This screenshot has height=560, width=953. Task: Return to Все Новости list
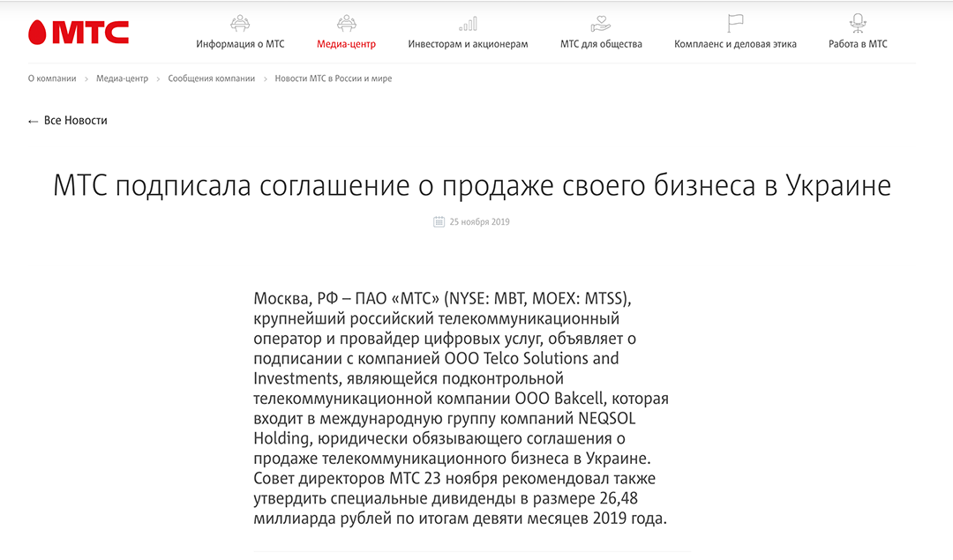[75, 120]
